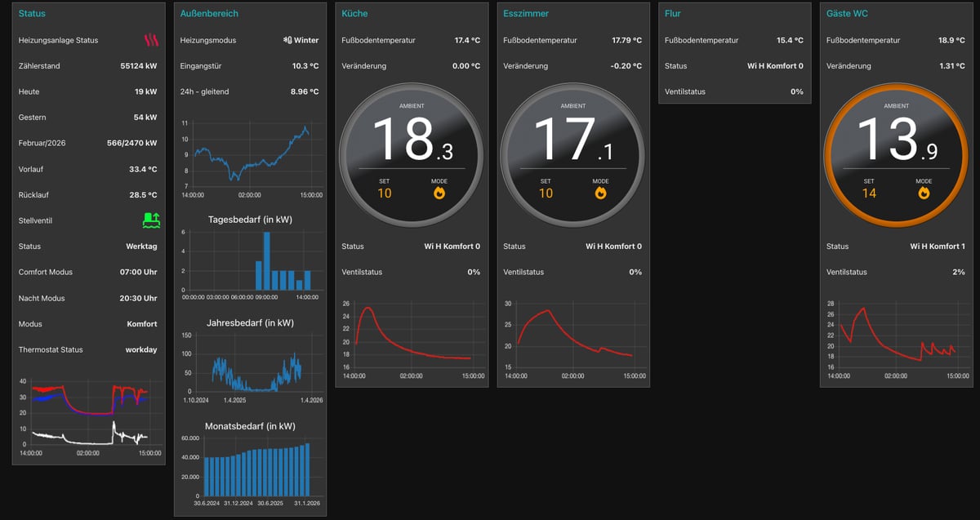The width and height of the screenshot is (980, 520).
Task: Click the Comfort Modus 07:00 Uhr time
Action: 138,272
